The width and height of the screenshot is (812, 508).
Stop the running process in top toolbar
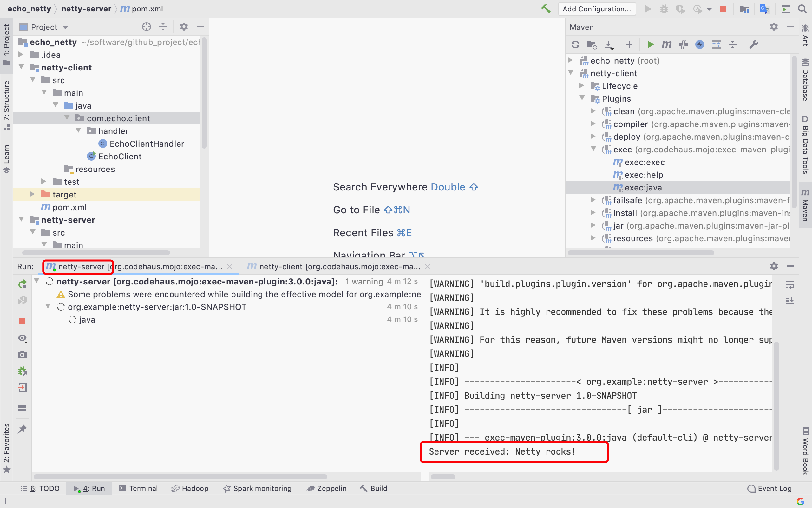pos(724,9)
